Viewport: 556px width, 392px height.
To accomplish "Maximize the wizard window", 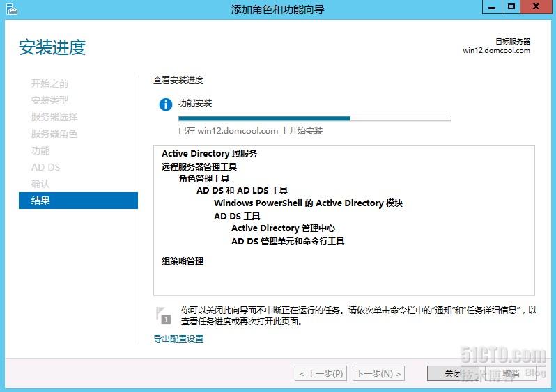I will click(511, 7).
